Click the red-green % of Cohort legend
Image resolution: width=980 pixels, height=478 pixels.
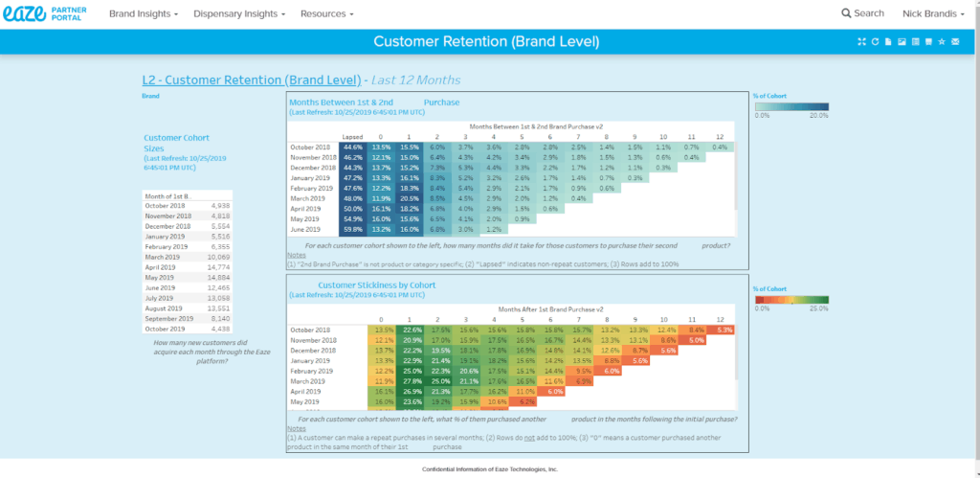tap(791, 299)
